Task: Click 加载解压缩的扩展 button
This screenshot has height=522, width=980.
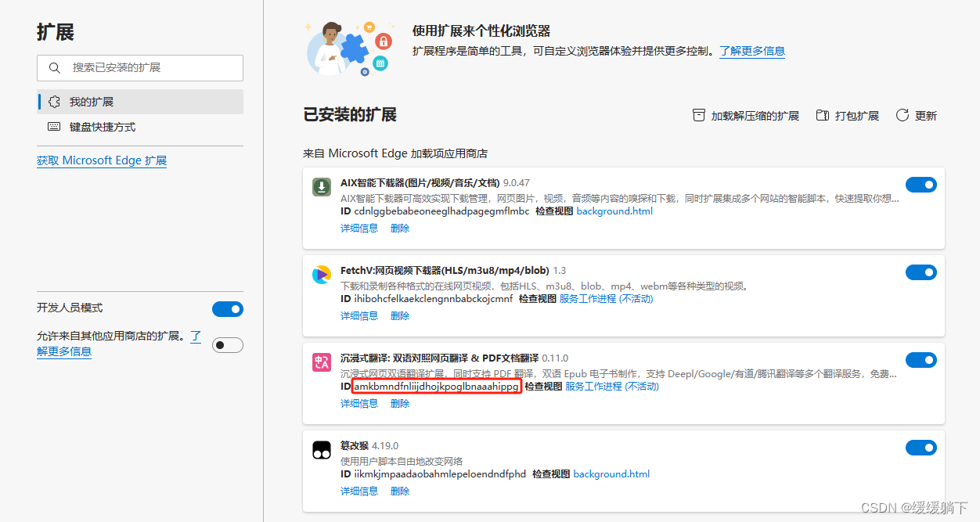Action: coord(746,116)
